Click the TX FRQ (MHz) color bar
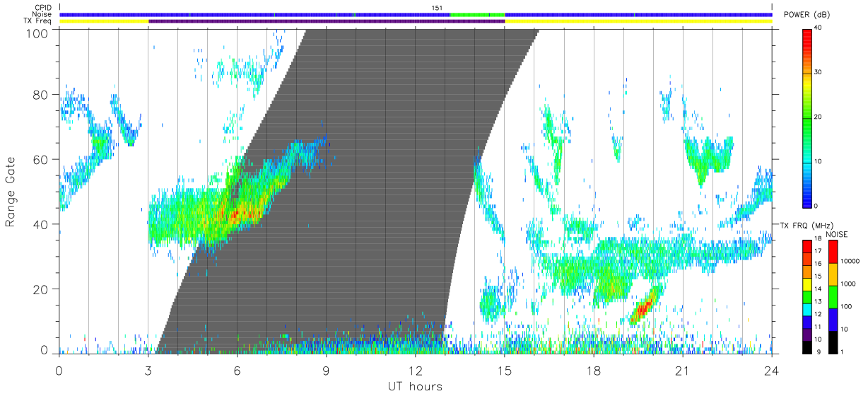This screenshot has height=401, width=868. 807,296
